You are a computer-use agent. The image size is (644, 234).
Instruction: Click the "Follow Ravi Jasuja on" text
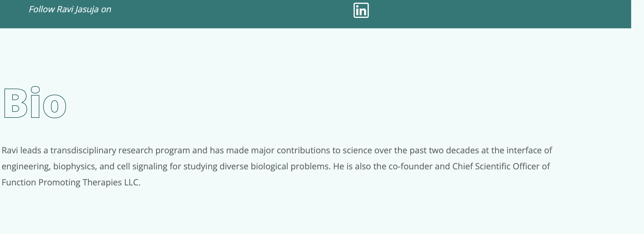[x=70, y=9]
